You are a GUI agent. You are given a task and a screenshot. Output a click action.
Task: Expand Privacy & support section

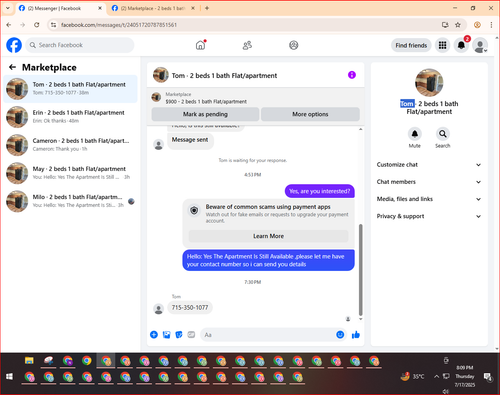(x=429, y=216)
